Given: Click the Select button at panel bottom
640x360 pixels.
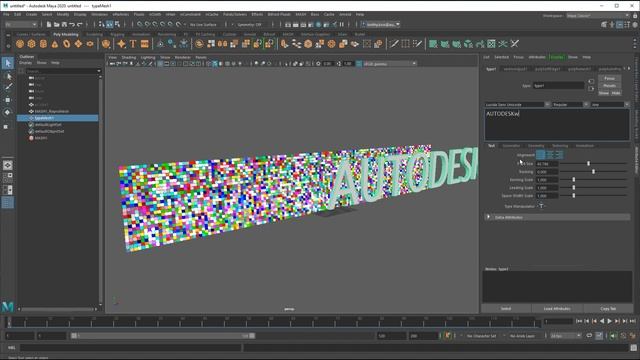Looking at the screenshot, I should [x=506, y=309].
